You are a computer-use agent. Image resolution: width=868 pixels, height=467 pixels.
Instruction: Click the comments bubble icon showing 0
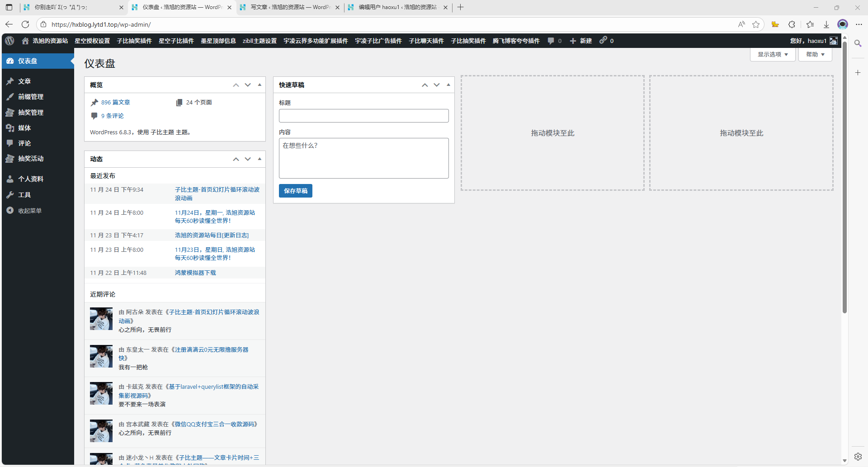point(554,41)
